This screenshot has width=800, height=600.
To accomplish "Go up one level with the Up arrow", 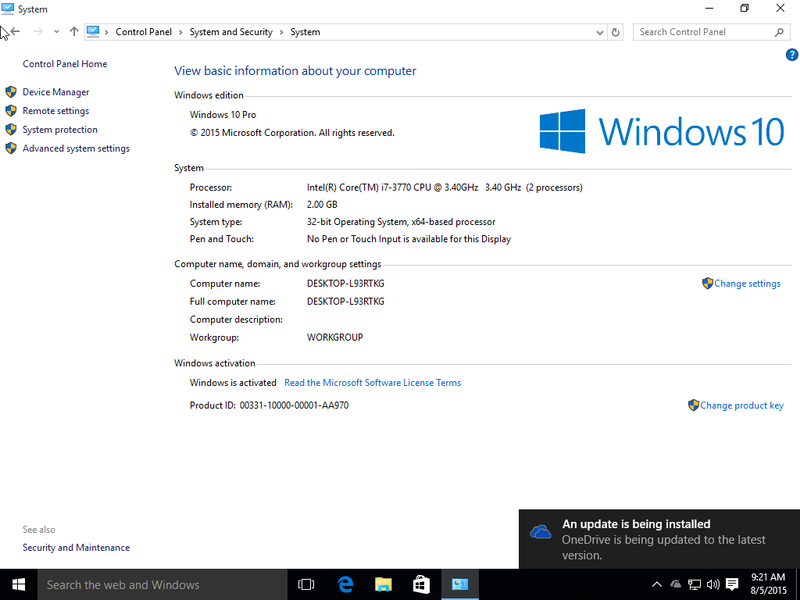I will (x=74, y=32).
